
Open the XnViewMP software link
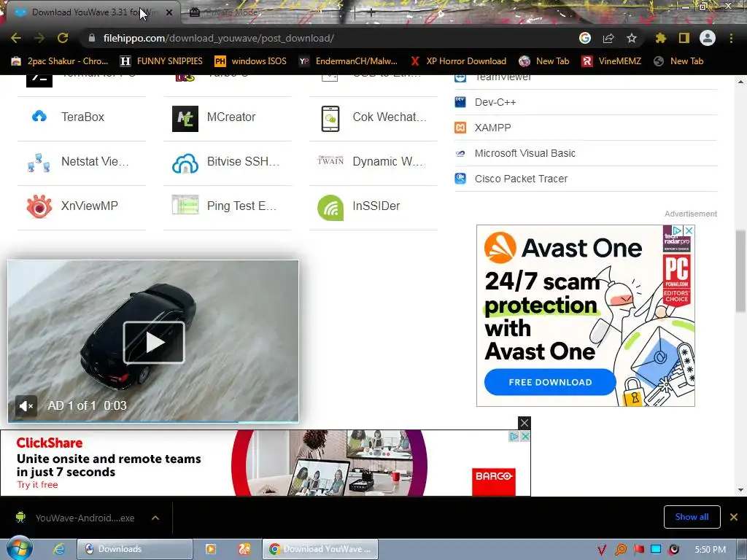90,206
